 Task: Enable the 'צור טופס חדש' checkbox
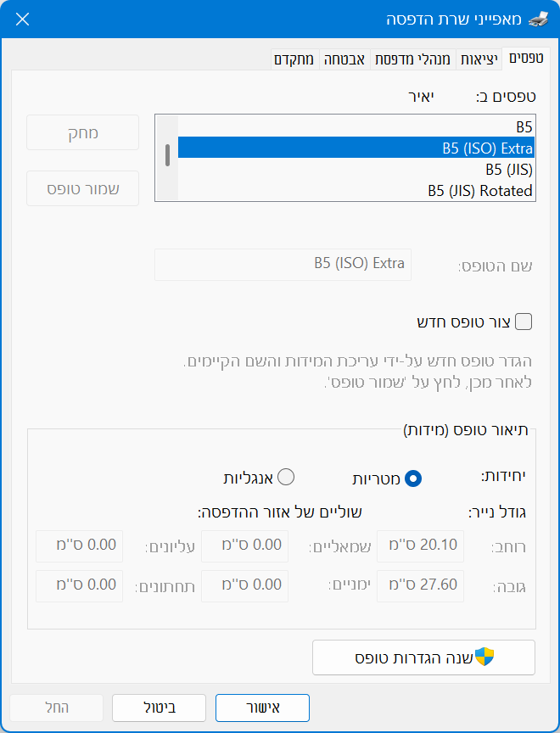(524, 322)
